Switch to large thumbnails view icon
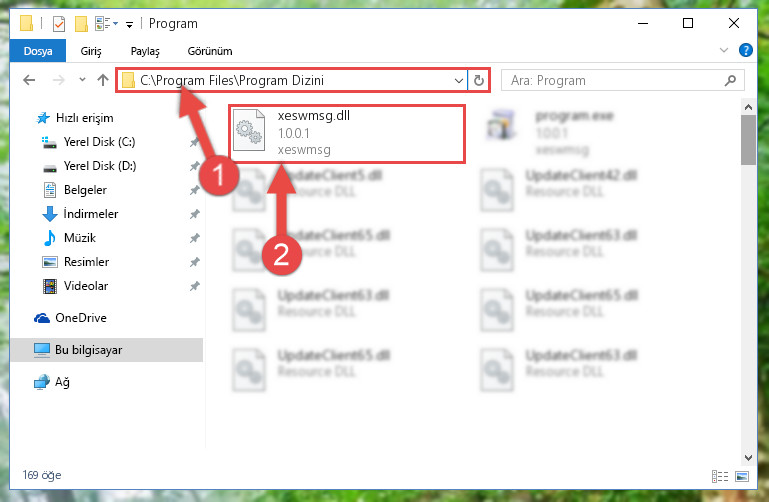 pos(742,477)
